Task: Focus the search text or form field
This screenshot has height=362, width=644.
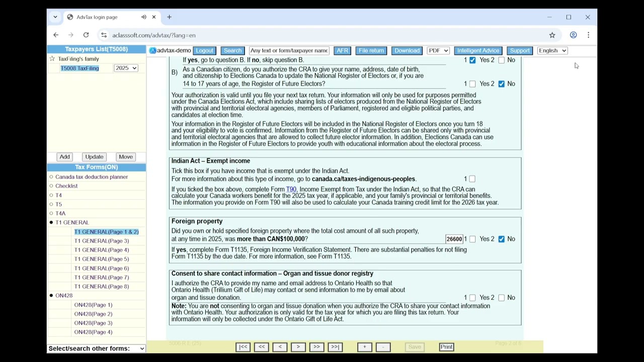Action: pos(289,50)
